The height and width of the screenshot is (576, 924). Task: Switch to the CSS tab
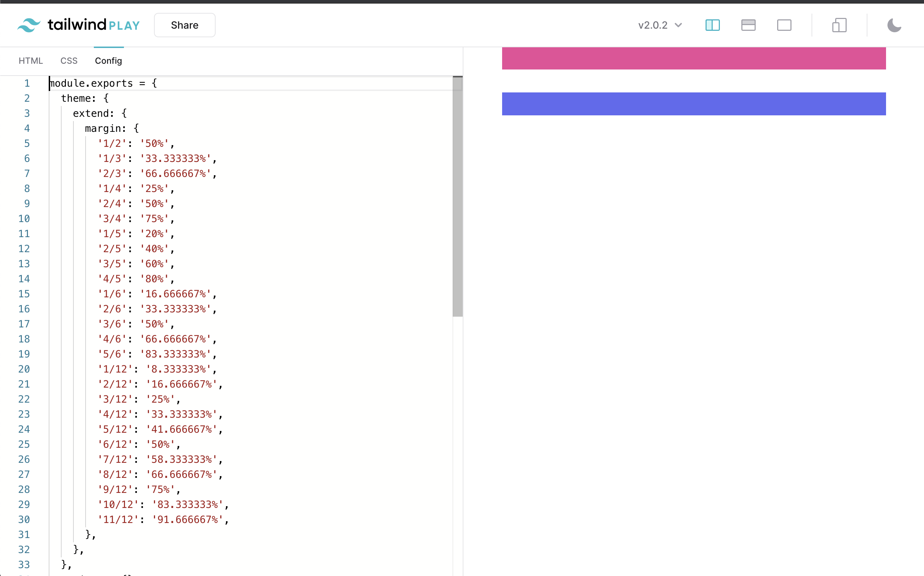[x=69, y=61]
